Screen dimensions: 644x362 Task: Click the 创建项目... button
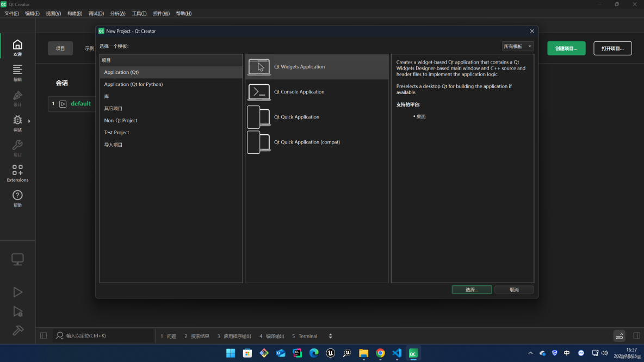[x=566, y=48]
